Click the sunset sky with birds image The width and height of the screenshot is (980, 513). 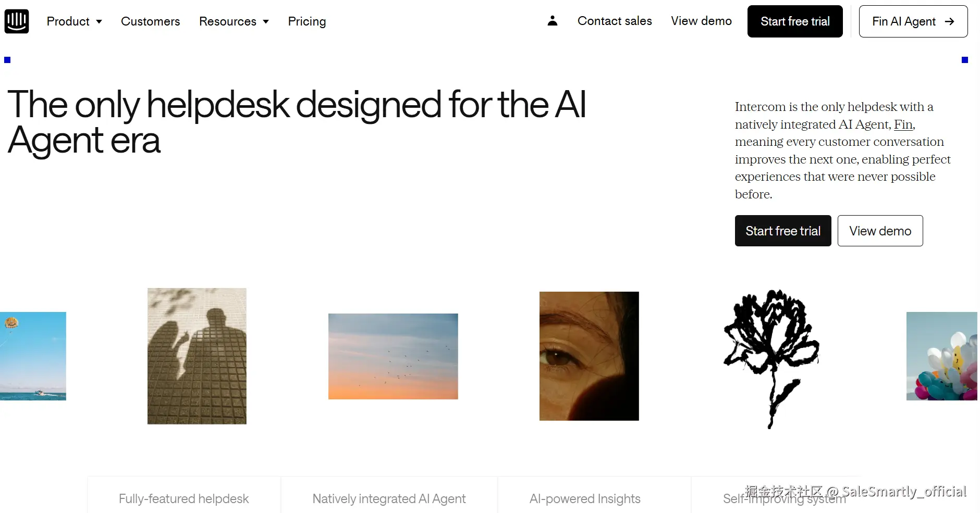pos(393,356)
